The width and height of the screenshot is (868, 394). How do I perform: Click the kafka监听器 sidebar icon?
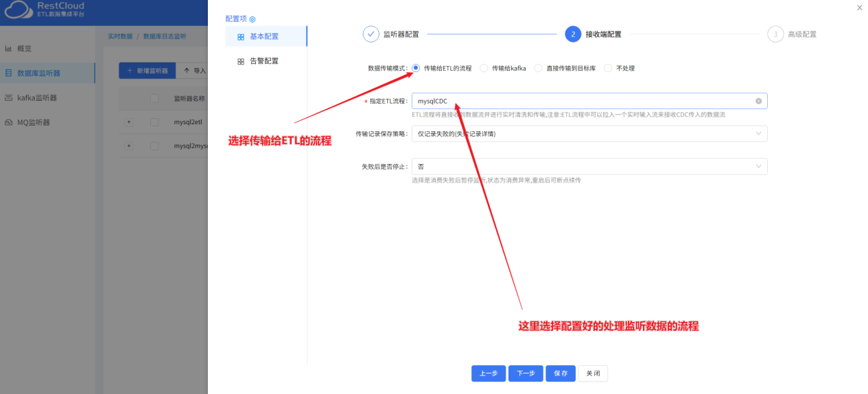(x=9, y=97)
